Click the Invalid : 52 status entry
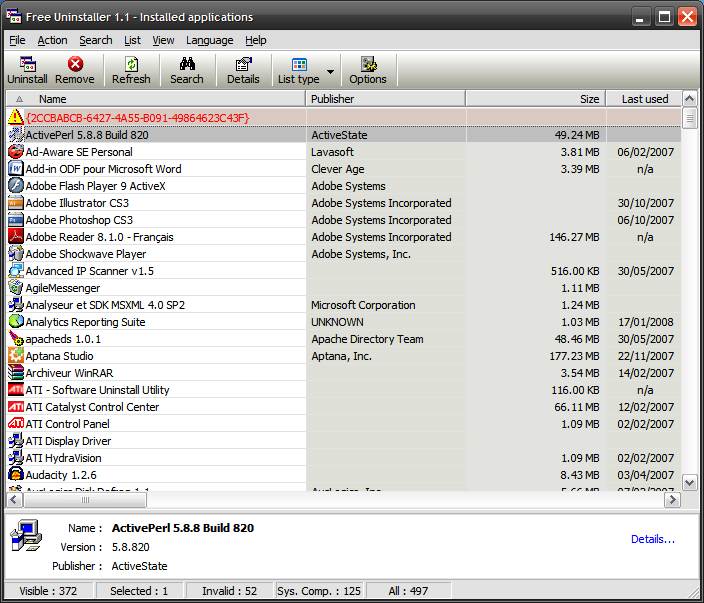Viewport: 704px width, 603px height. pos(229,591)
